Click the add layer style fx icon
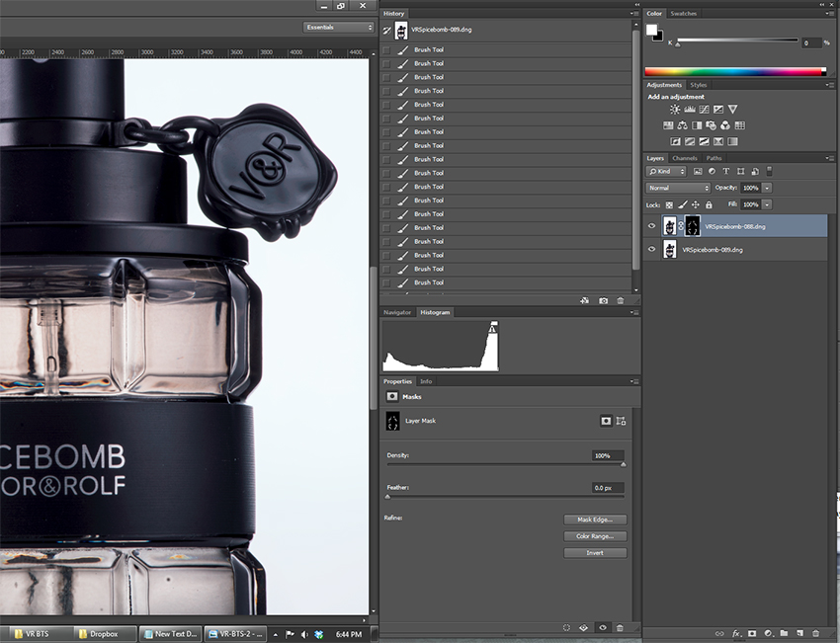The image size is (840, 643). 736,633
